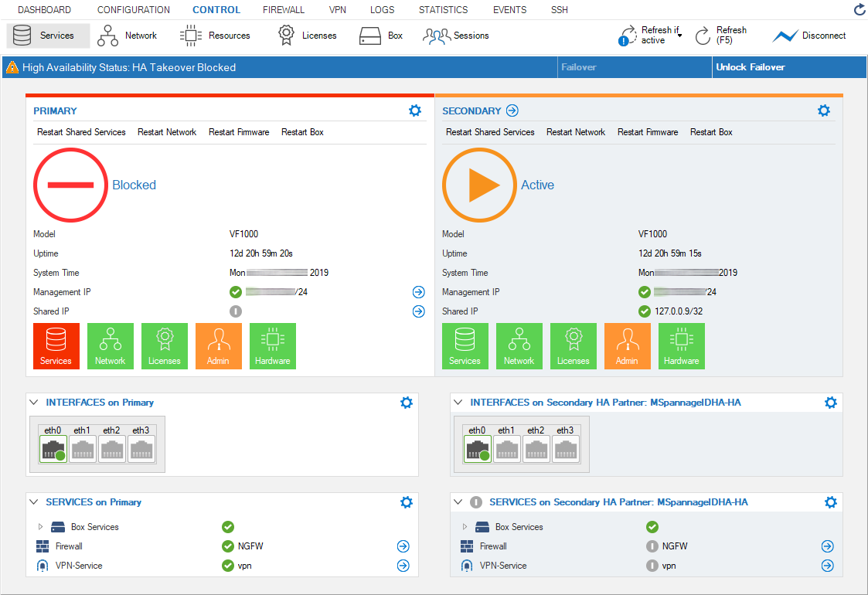Open gear settings for SERVICES on Primary
The width and height of the screenshot is (868, 595).
click(407, 502)
